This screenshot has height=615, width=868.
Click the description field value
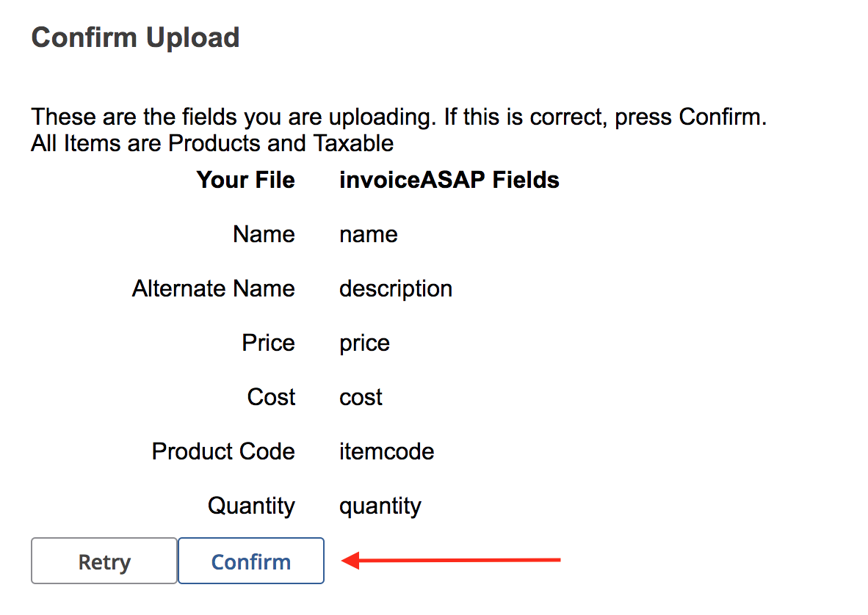pos(395,288)
